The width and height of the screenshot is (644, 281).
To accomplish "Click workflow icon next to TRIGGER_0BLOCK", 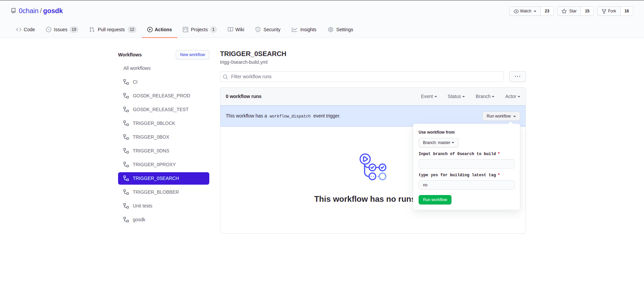I will point(126,123).
